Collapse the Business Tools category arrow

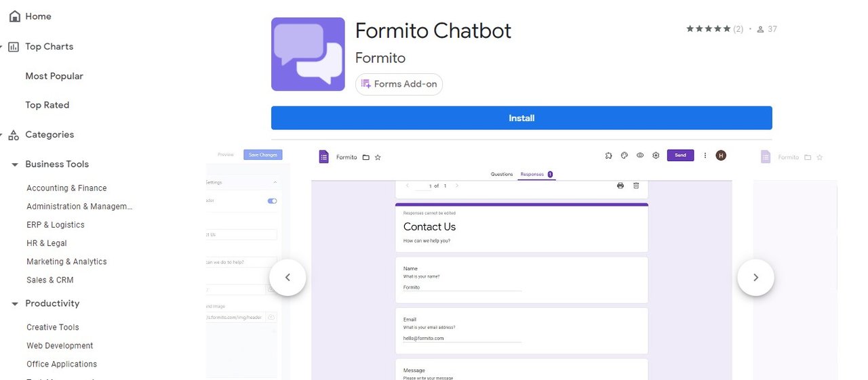coord(15,165)
